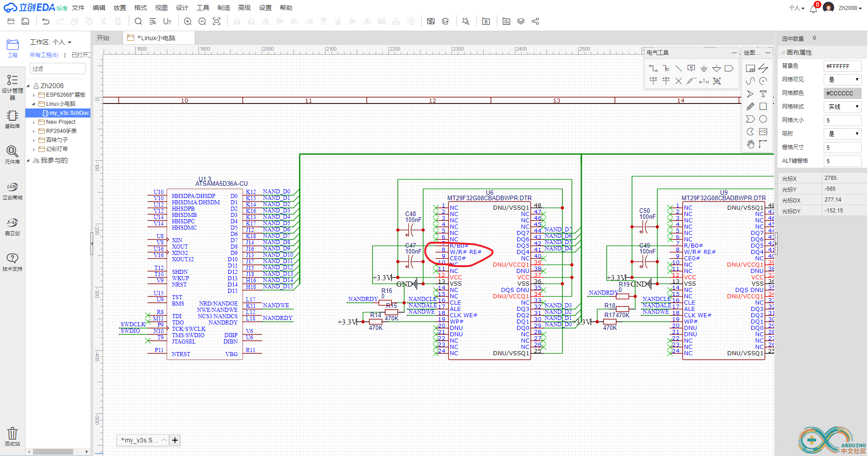Expand the RP2040手表 project folder
Screen dimensions: 868x456
point(34,131)
